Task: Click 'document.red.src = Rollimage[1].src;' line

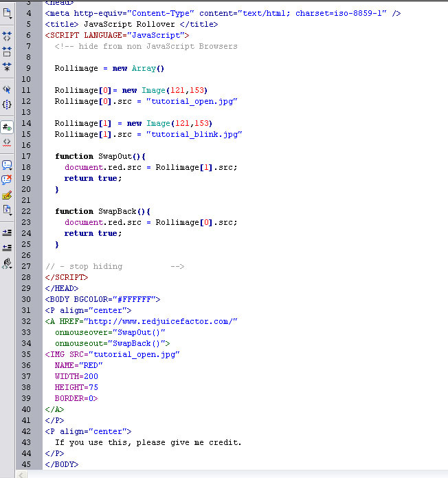Action: (151, 167)
